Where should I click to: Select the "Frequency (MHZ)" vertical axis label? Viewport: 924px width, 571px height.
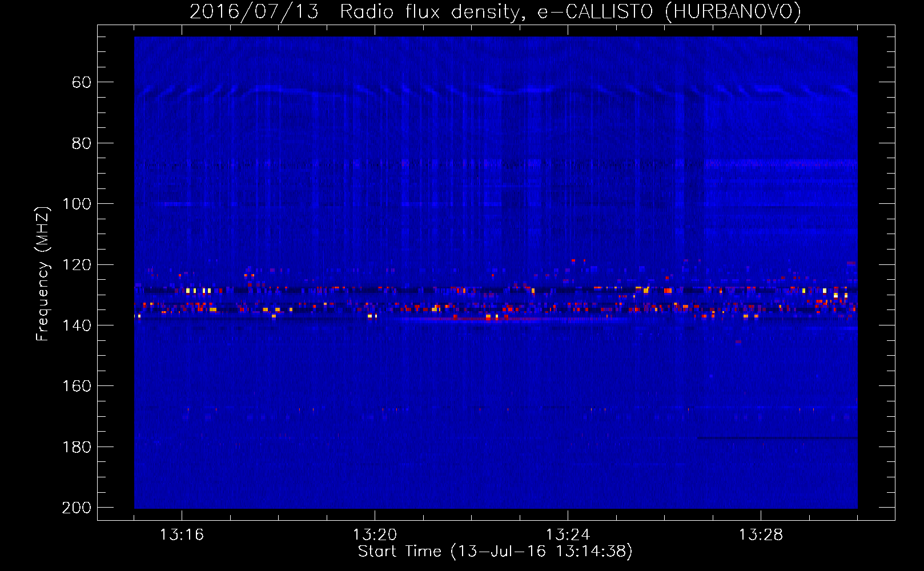tap(43, 274)
